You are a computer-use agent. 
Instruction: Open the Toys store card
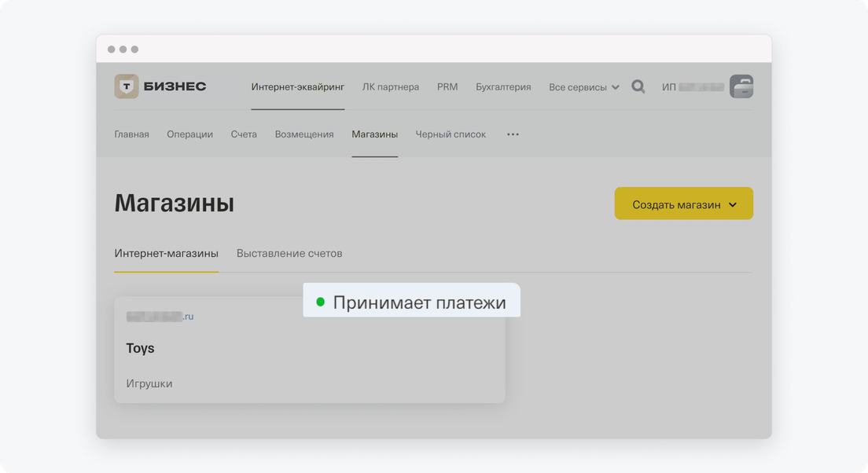[308, 361]
